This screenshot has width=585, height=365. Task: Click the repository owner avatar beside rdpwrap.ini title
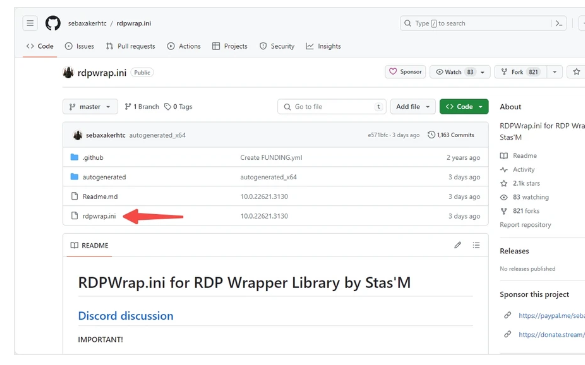68,72
